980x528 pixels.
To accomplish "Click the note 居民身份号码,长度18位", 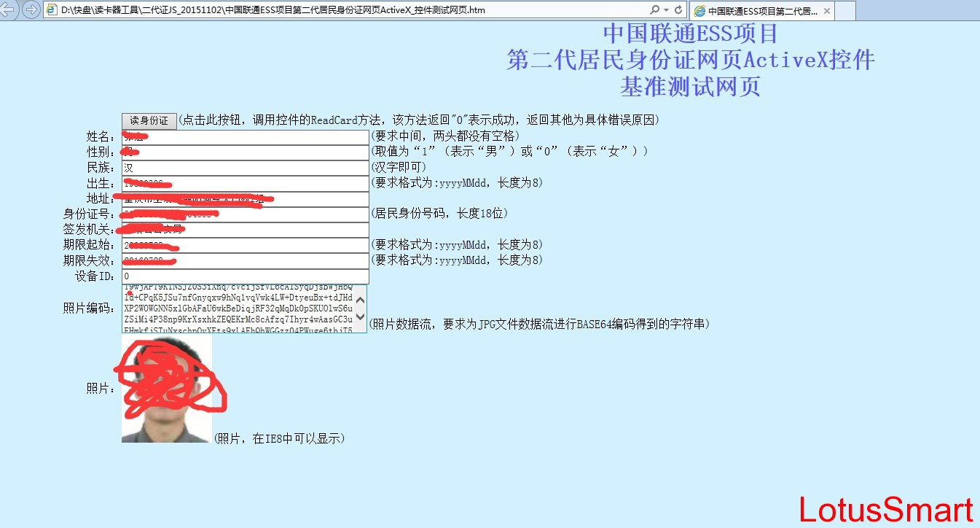I will click(439, 214).
